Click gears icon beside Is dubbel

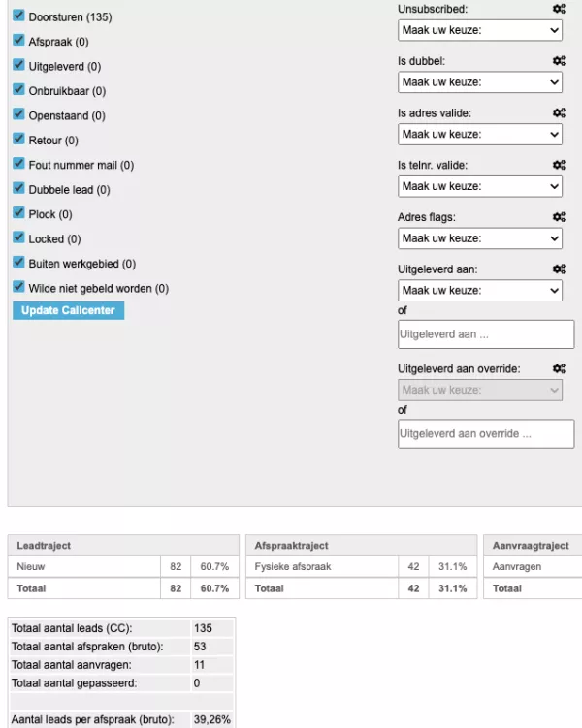pos(559,61)
